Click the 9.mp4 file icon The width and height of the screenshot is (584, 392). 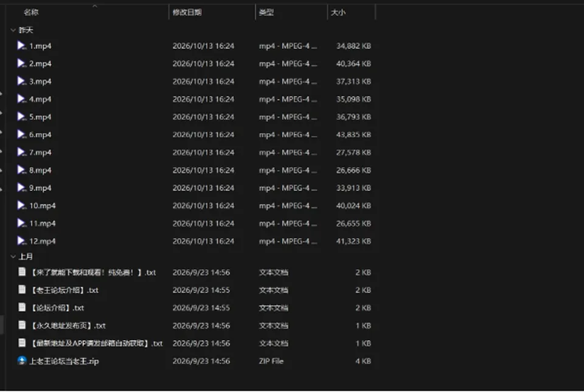click(x=22, y=188)
